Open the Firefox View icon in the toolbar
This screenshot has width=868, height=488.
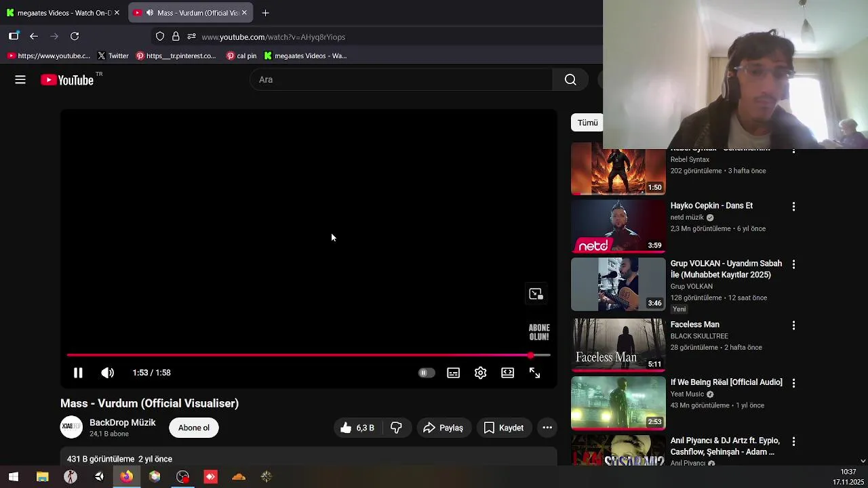tap(14, 37)
